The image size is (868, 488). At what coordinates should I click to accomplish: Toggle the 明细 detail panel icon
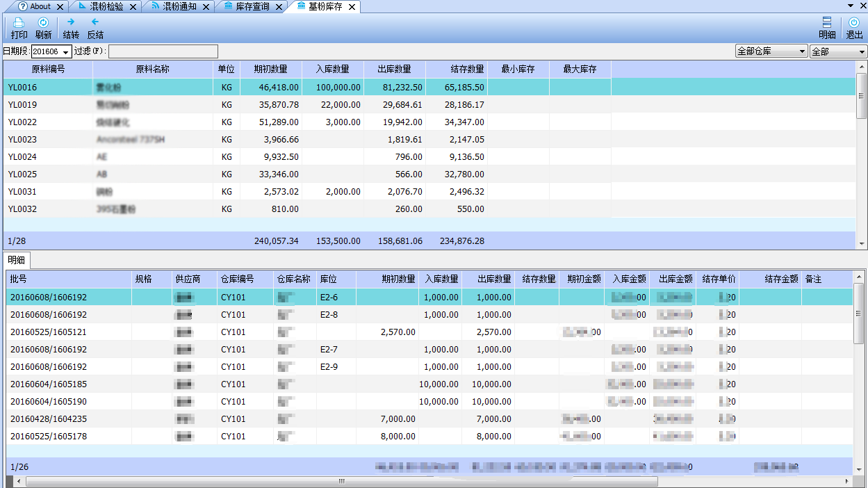coord(827,23)
